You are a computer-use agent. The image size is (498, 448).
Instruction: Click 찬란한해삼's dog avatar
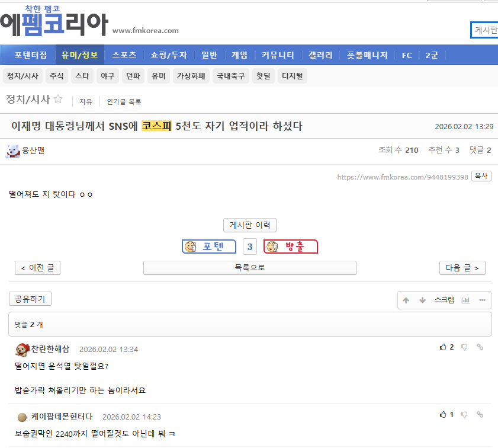point(23,350)
